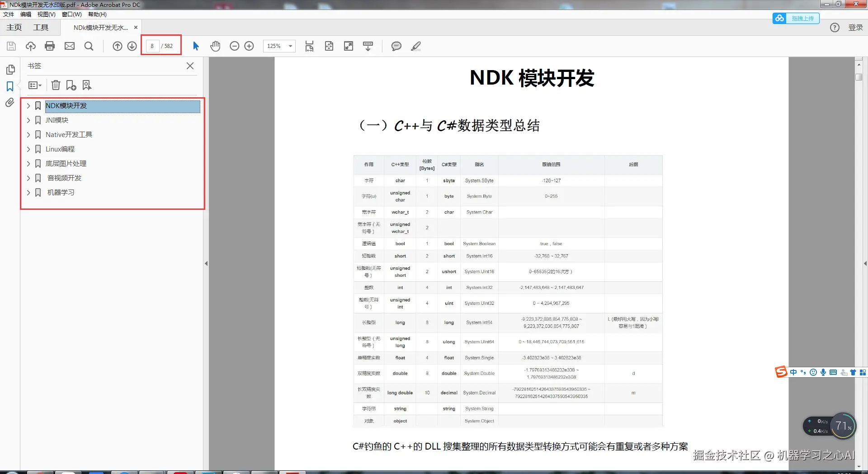868x474 pixels.
Task: Click the cloud upload icon in toolbar
Action: point(31,46)
